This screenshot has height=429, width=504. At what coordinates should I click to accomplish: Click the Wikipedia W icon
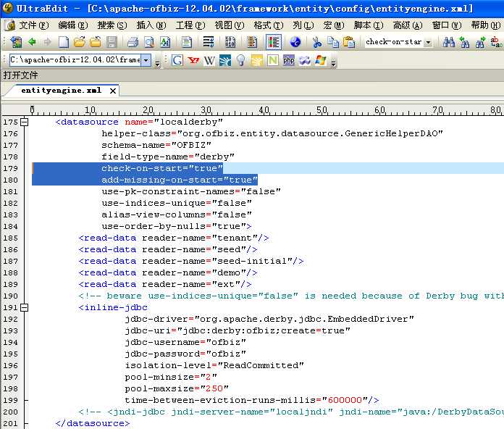click(x=209, y=60)
